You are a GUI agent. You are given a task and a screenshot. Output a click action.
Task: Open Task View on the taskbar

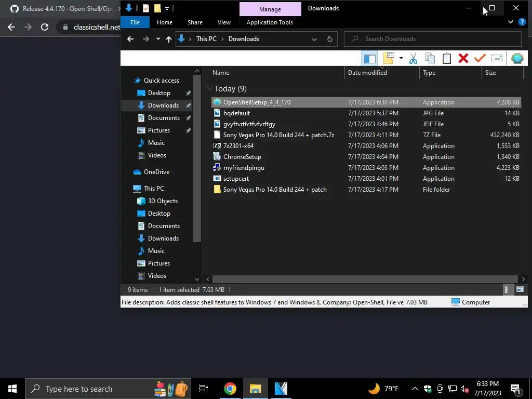tap(204, 389)
